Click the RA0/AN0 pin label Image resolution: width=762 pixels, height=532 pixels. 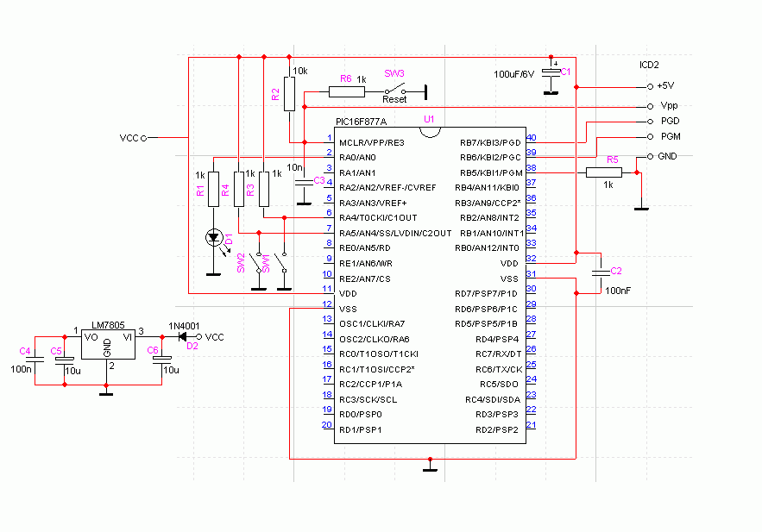[357, 158]
